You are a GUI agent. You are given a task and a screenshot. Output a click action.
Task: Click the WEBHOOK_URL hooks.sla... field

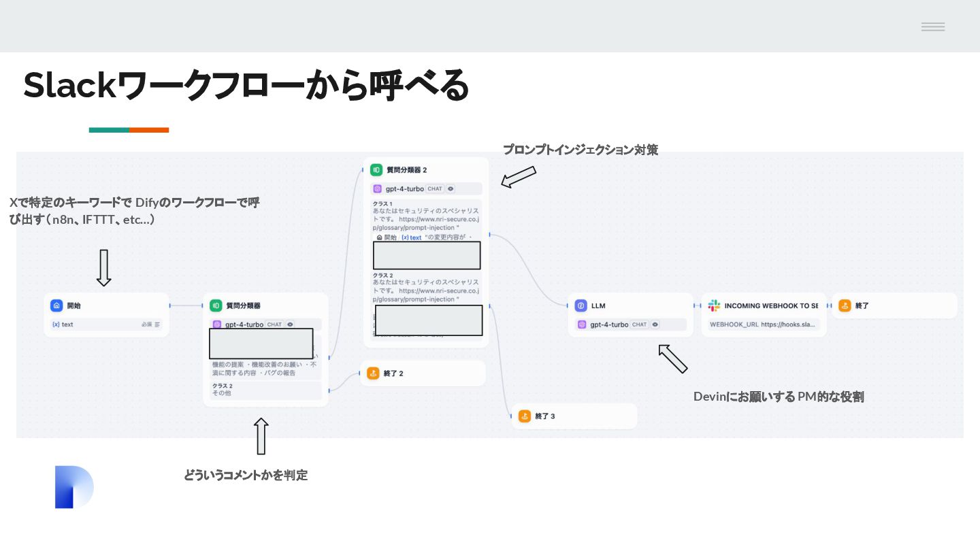[763, 324]
